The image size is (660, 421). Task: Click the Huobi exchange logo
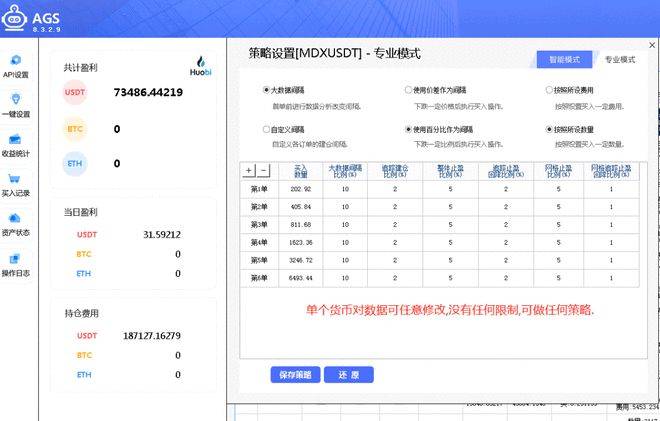click(200, 66)
